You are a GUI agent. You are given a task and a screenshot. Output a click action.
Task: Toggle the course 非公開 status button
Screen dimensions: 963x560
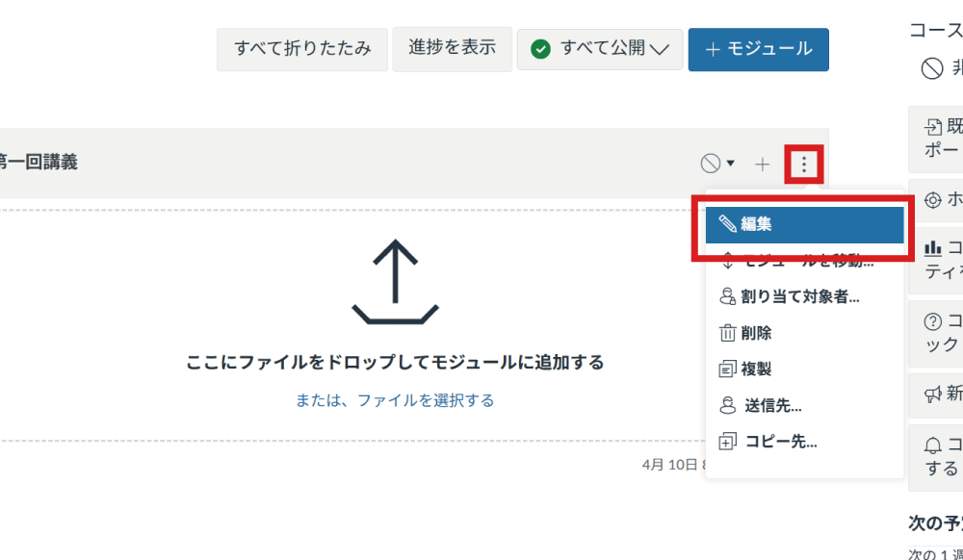[932, 68]
